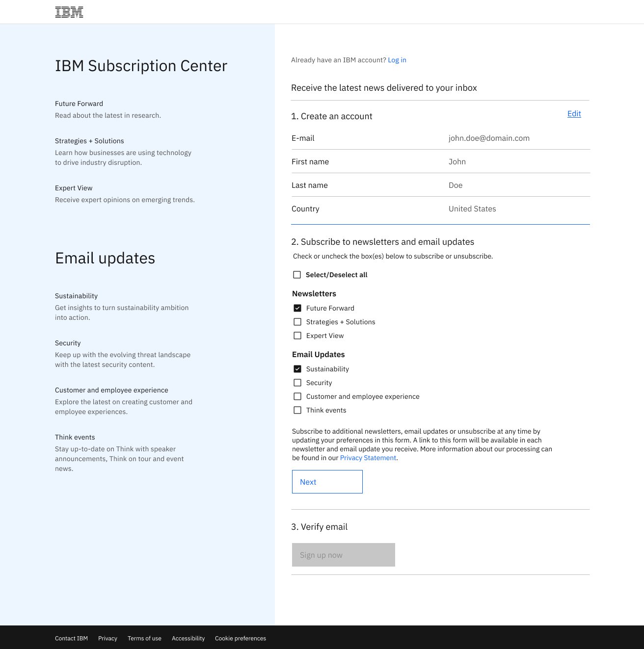This screenshot has width=644, height=649.
Task: Check the Strategies + Solutions checkbox
Action: (x=297, y=322)
